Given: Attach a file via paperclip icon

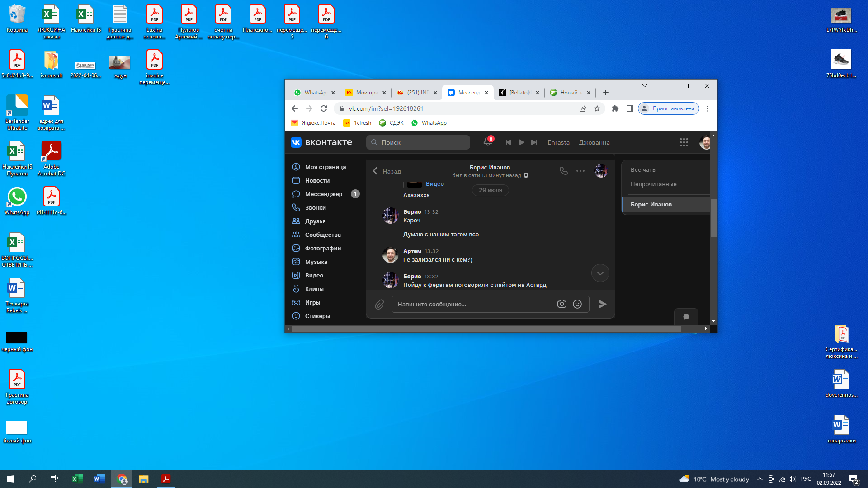Looking at the screenshot, I should pyautogui.click(x=379, y=304).
